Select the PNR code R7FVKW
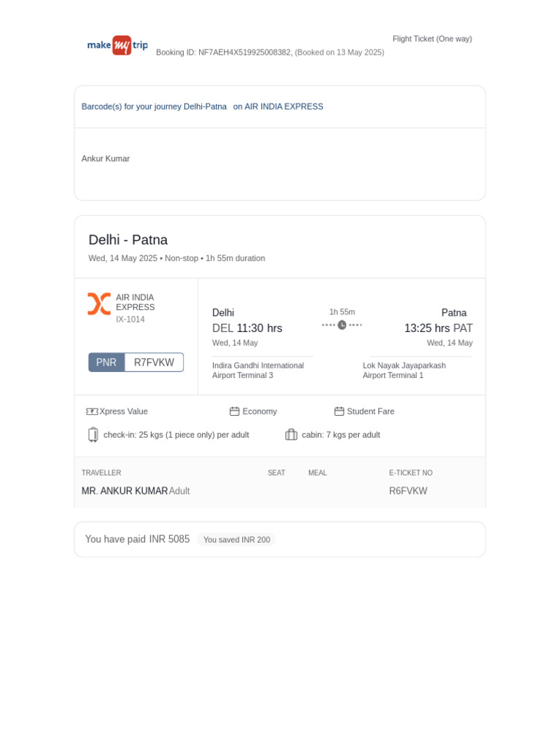This screenshot has height=747, width=560. (154, 363)
